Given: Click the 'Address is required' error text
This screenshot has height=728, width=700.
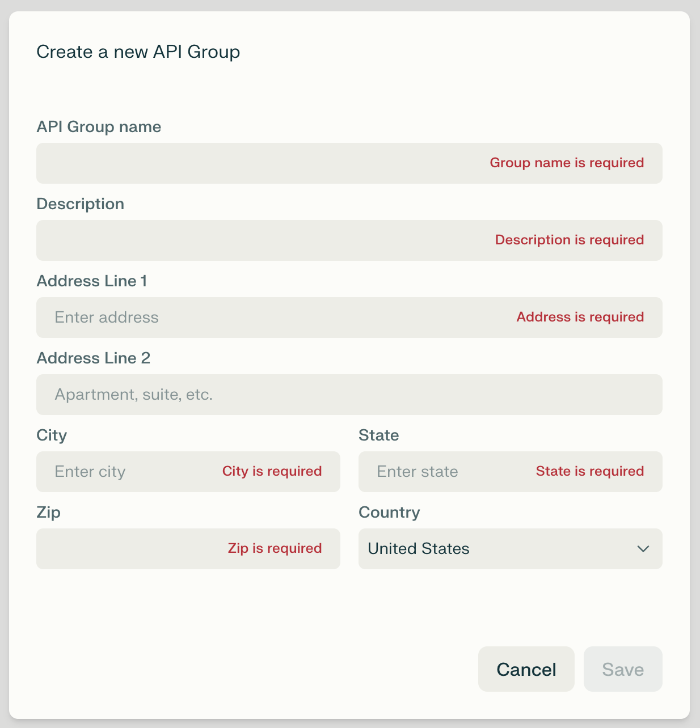Looking at the screenshot, I should [580, 318].
